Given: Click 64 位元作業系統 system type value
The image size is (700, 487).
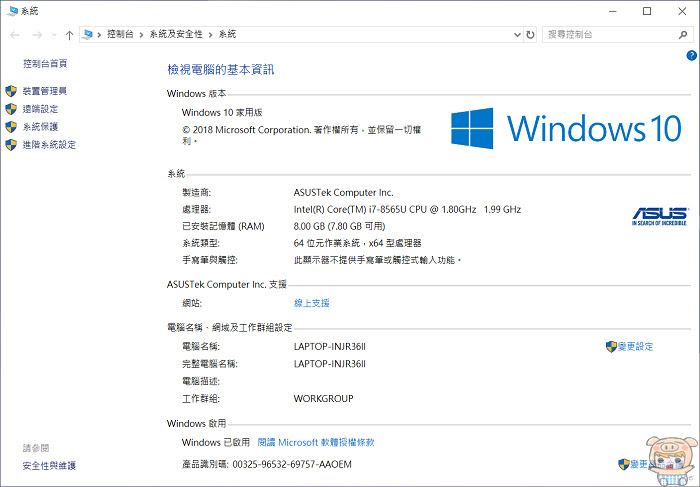Looking at the screenshot, I should pyautogui.click(x=358, y=243).
